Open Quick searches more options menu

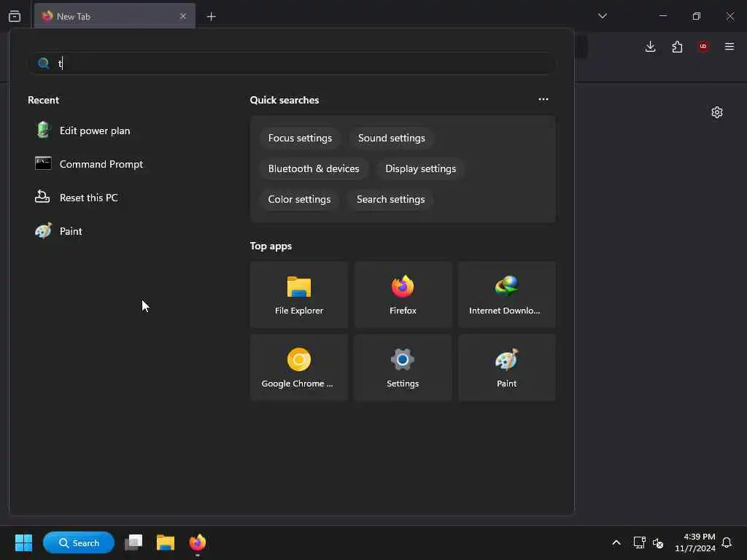point(543,99)
